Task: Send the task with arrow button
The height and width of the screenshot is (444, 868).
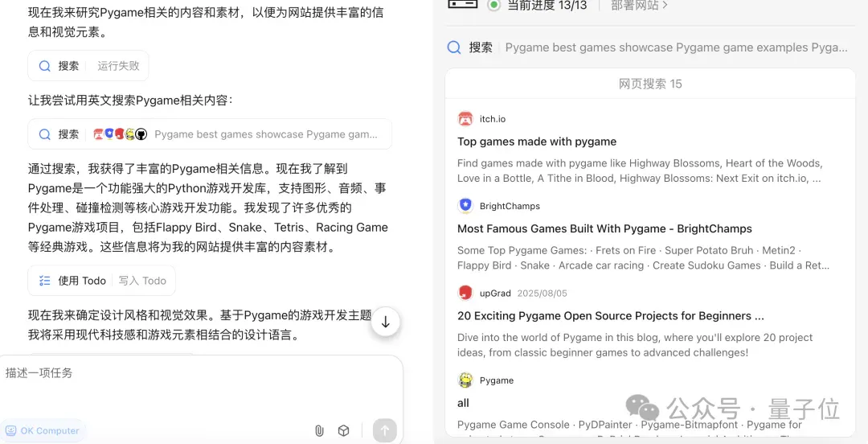Action: coord(385,430)
